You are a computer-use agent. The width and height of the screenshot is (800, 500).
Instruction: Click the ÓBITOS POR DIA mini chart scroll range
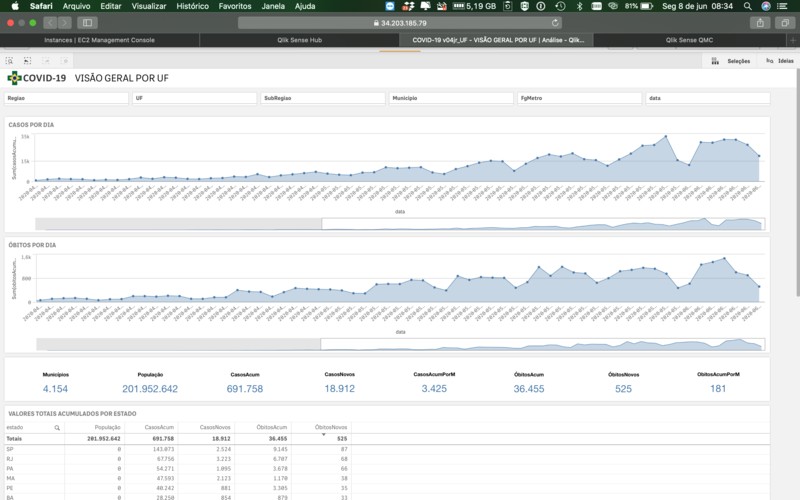542,344
